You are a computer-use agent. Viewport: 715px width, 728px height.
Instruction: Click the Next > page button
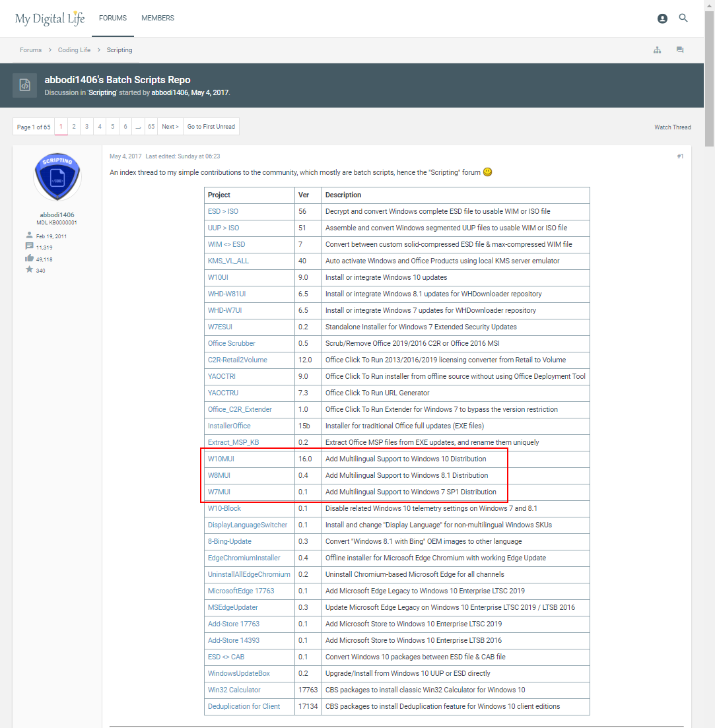tap(170, 126)
